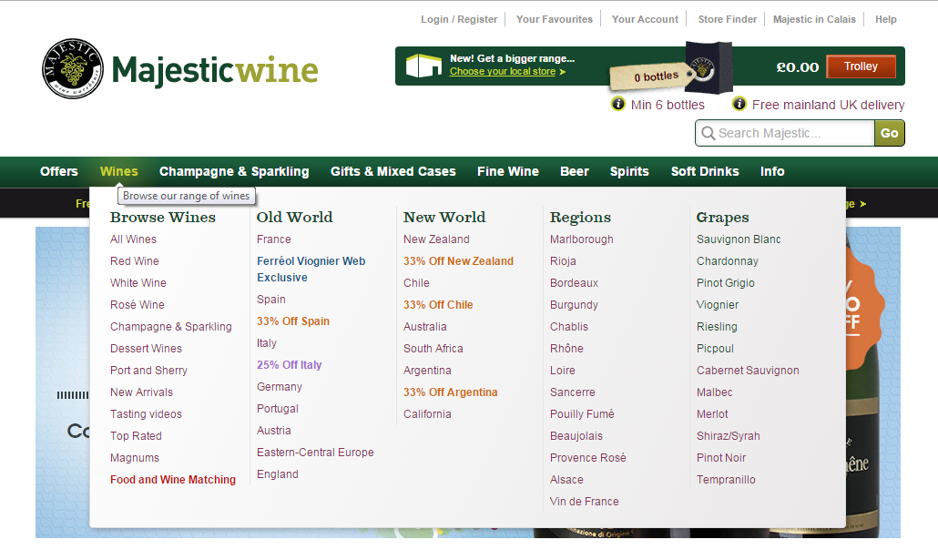Select England wines
This screenshot has height=560, width=938.
(278, 474)
